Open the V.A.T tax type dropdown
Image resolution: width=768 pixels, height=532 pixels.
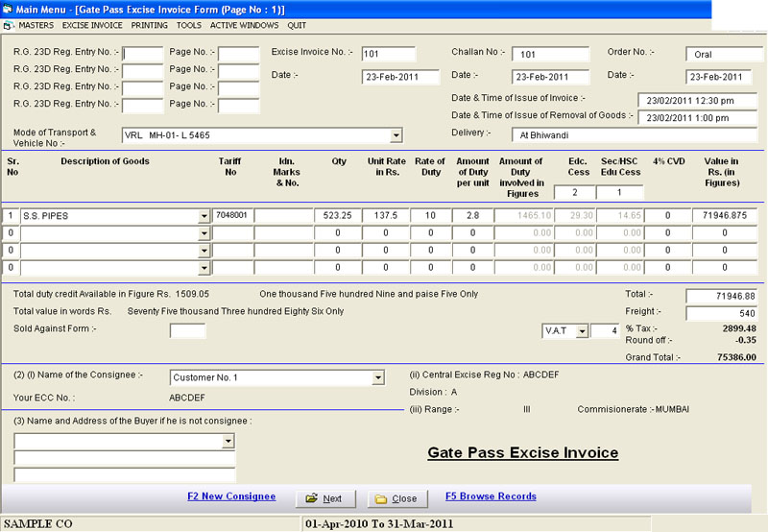(x=582, y=331)
